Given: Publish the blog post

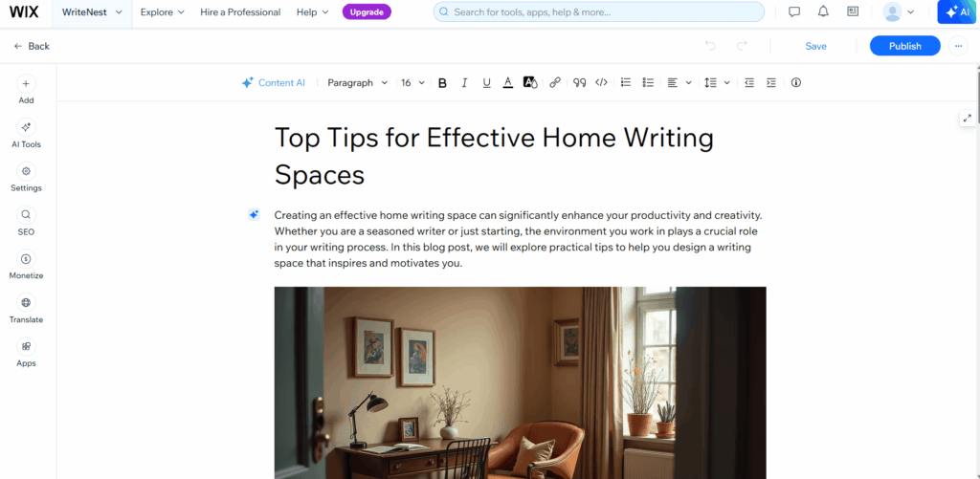Looking at the screenshot, I should point(905,46).
